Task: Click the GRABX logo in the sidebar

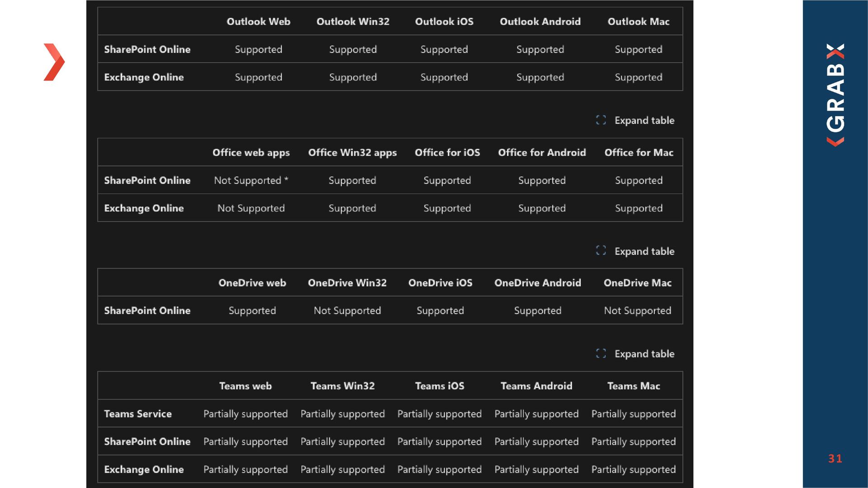Action: (835, 95)
